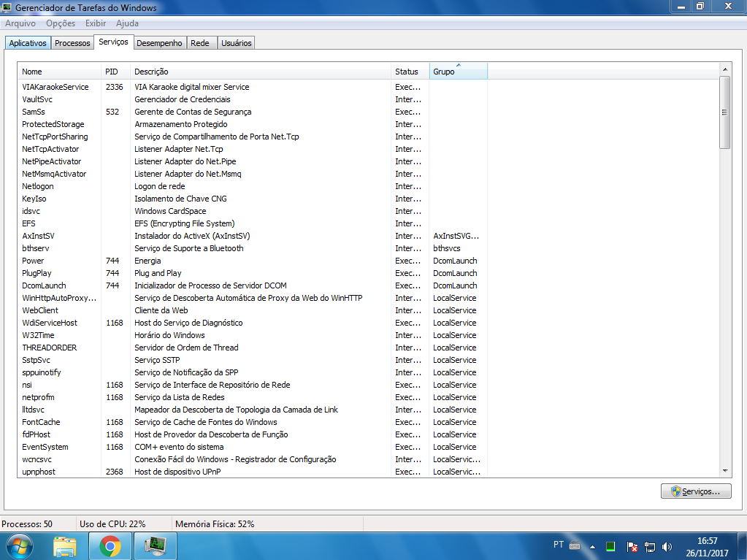Select the Serviços tab
747x560 pixels.
point(113,42)
